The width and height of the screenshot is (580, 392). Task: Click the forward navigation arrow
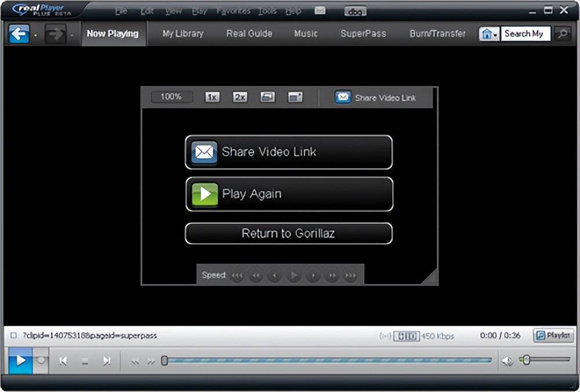click(x=56, y=34)
